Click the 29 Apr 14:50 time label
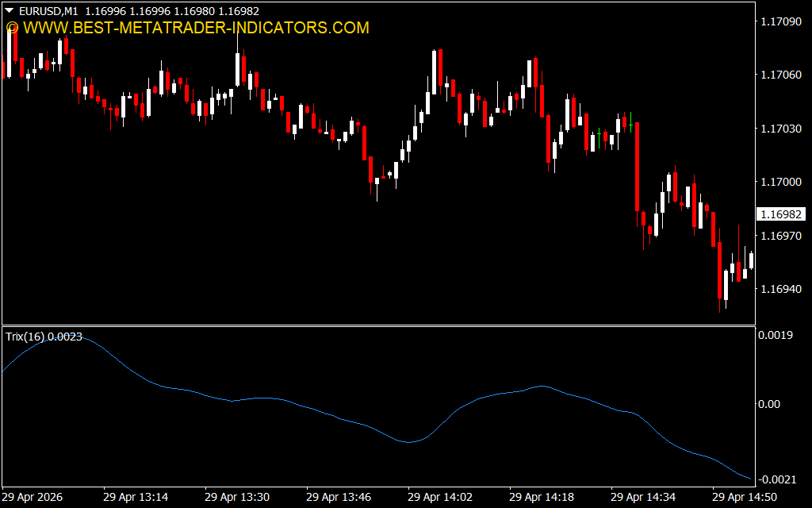 pyautogui.click(x=744, y=497)
